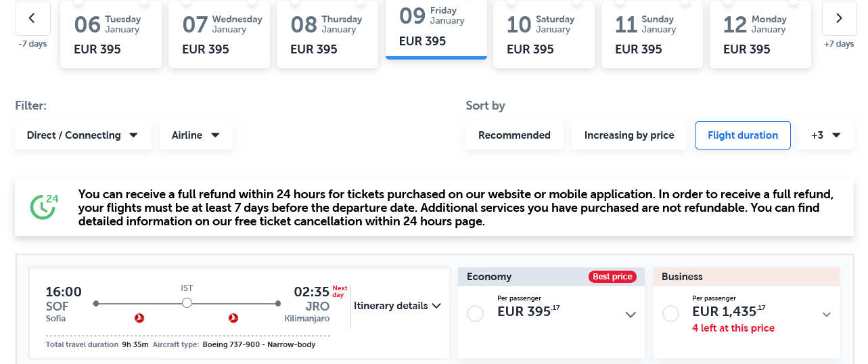Click the green 24-hour refund clock icon
This screenshot has height=364, width=868.
[44, 206]
